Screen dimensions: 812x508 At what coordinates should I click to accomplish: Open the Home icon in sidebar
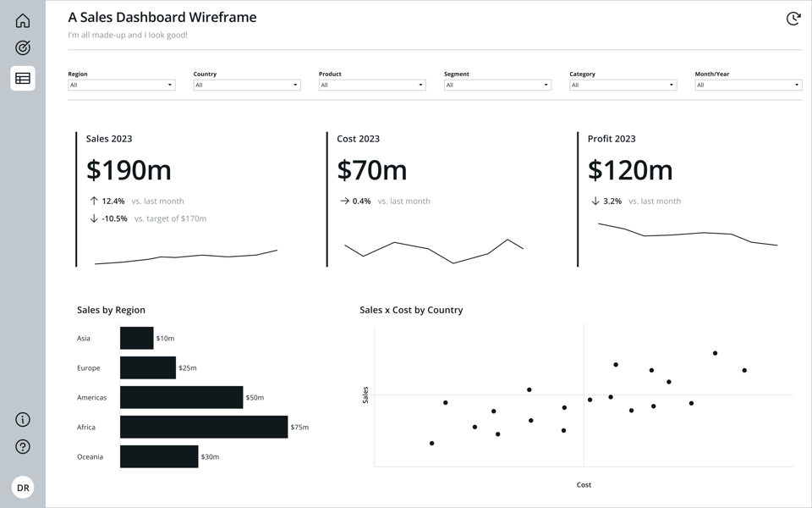tap(23, 20)
